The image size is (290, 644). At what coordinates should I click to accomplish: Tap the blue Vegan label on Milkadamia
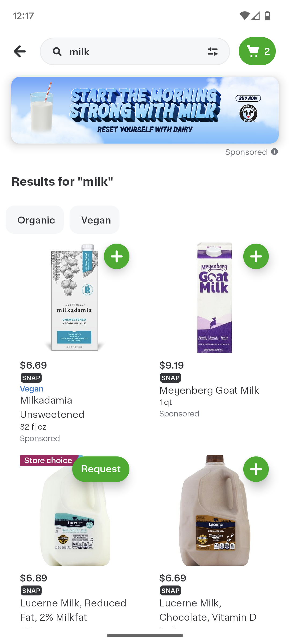pyautogui.click(x=32, y=389)
